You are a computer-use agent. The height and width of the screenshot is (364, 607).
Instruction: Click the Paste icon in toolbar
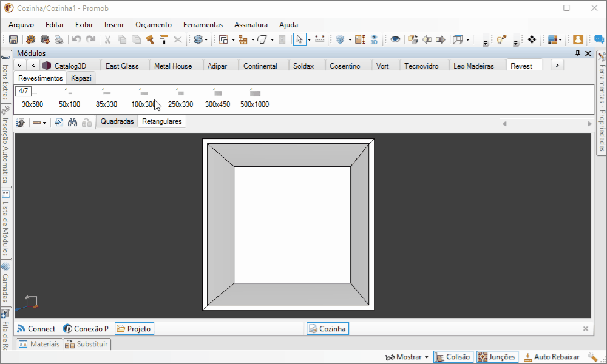tap(136, 39)
